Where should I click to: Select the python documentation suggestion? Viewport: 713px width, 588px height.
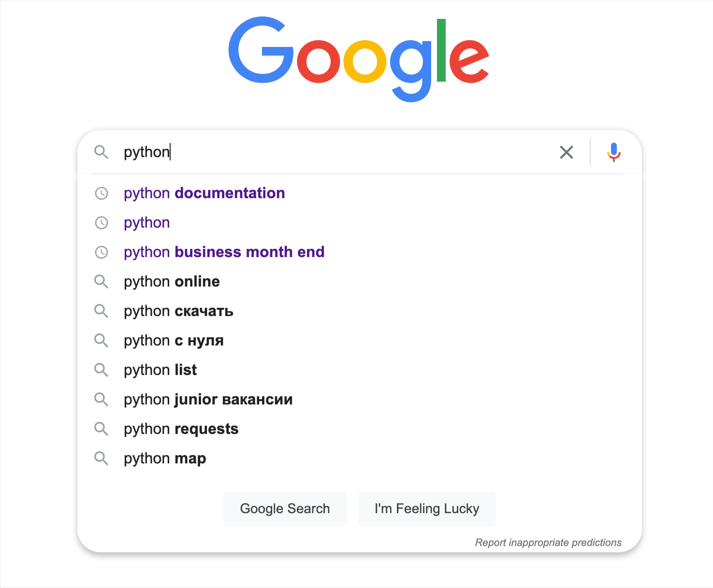tap(204, 193)
